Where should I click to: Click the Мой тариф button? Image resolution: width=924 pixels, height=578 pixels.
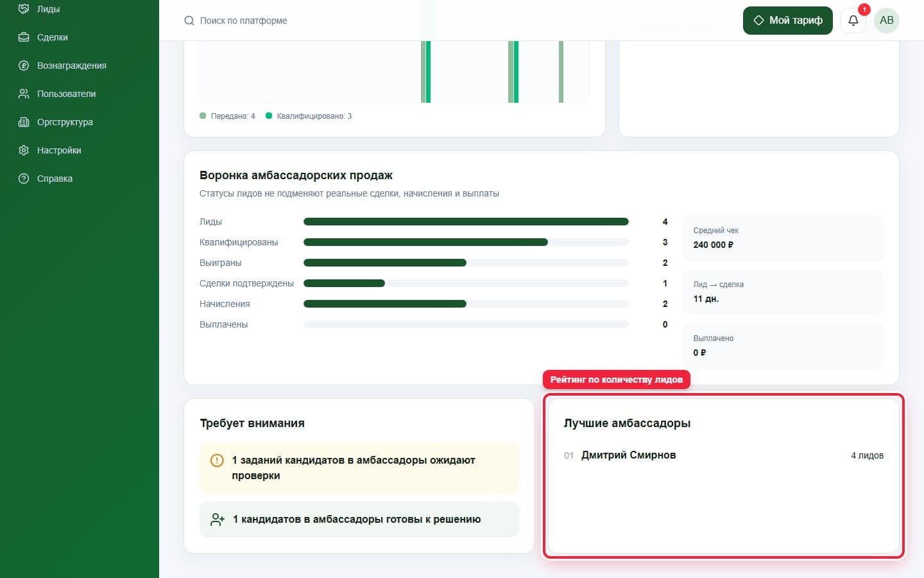click(787, 21)
